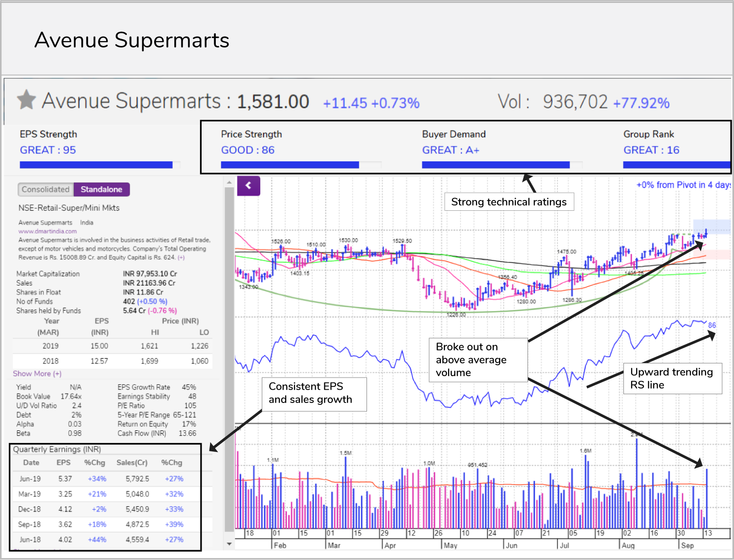The image size is (734, 560).
Task: Click the RS rating 86 label on chart
Action: tap(712, 325)
